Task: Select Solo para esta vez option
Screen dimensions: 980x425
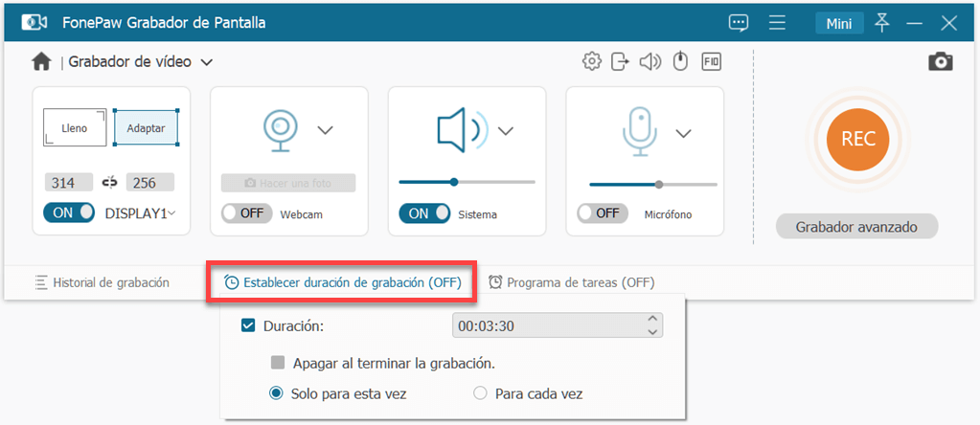Action: tap(275, 393)
